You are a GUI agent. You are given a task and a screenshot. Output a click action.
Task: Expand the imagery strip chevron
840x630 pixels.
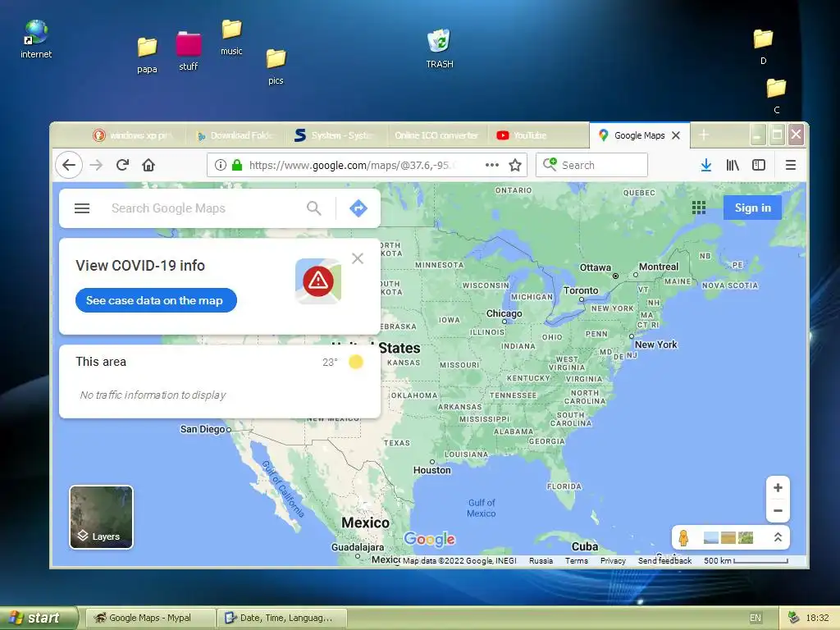778,537
